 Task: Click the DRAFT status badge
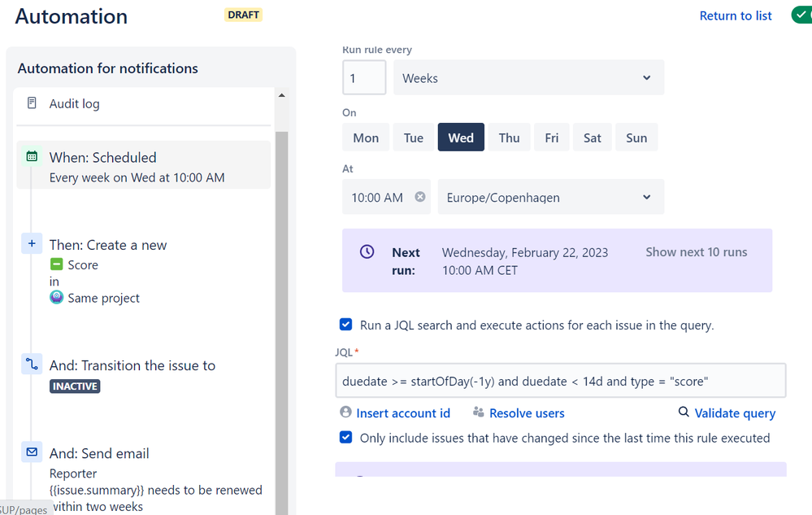pos(243,15)
